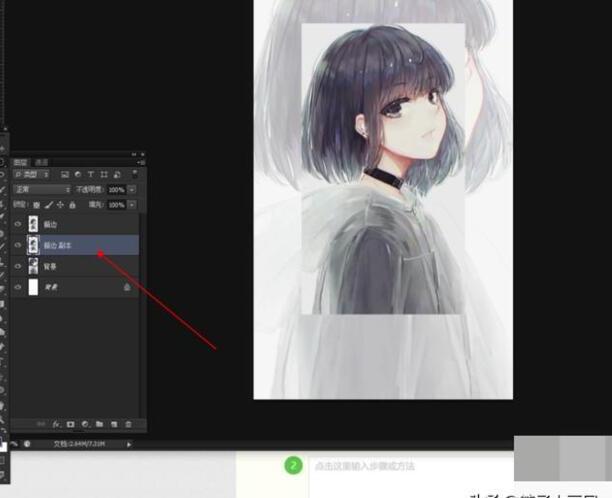Open the 类型 layer filter type dropdown

point(32,174)
